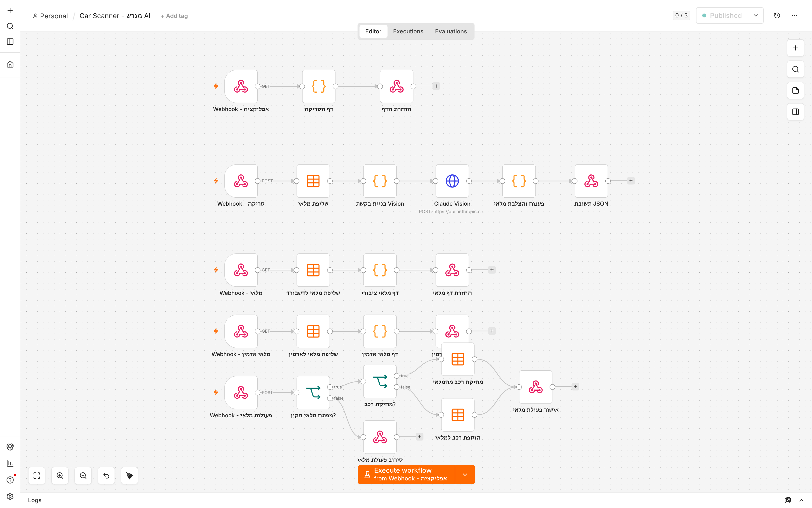Select the סירוב פעולת מלאי node
This screenshot has width=812, height=508.
point(380,437)
